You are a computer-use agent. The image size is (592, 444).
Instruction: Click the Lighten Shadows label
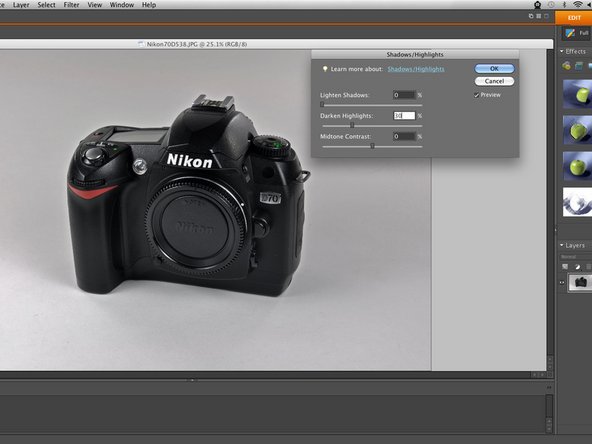point(345,95)
